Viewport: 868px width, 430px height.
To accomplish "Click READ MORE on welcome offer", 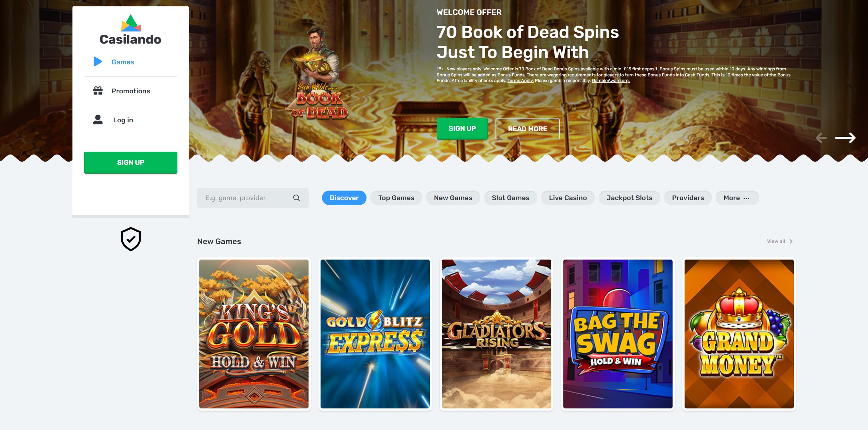I will [527, 129].
